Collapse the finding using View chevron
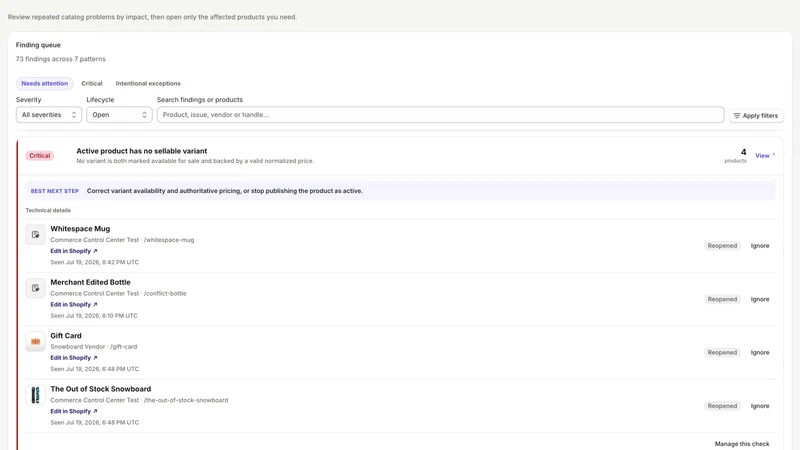 pos(765,156)
